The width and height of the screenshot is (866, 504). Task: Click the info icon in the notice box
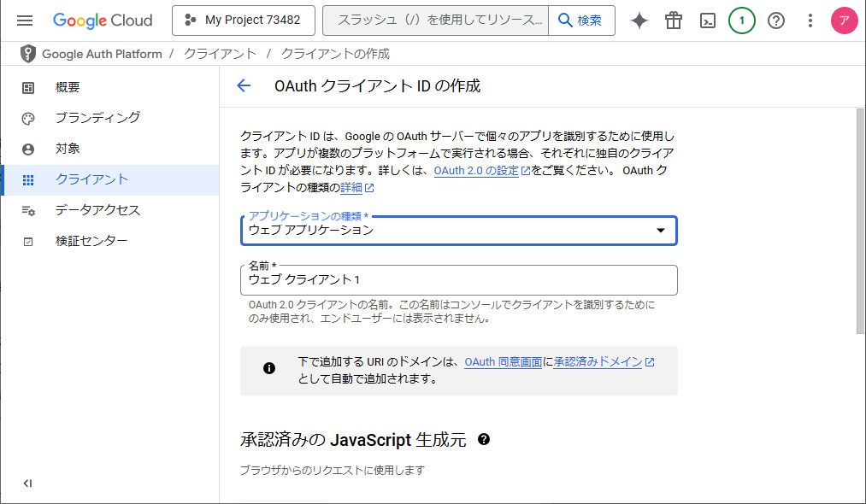[269, 368]
